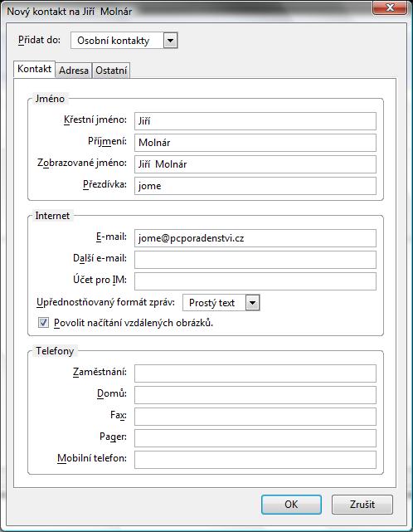Focus the Zaměstnání phone field
The height and width of the screenshot is (532, 413).
[x=255, y=373]
